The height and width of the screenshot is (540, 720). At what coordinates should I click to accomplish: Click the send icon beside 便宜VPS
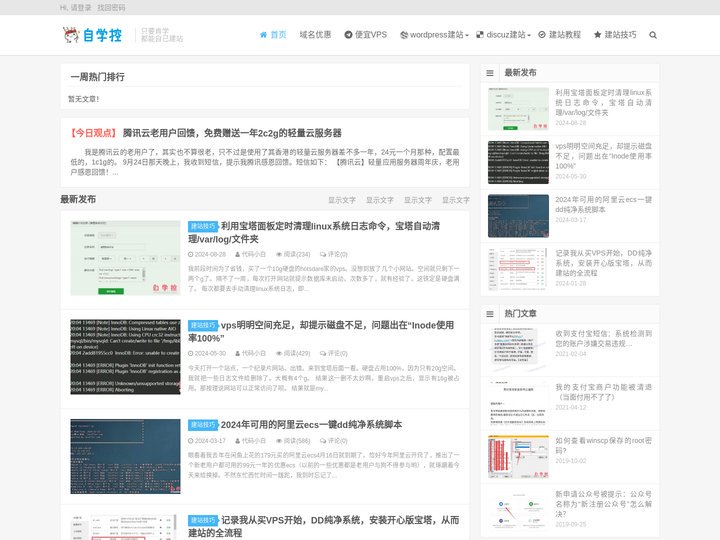coord(348,35)
